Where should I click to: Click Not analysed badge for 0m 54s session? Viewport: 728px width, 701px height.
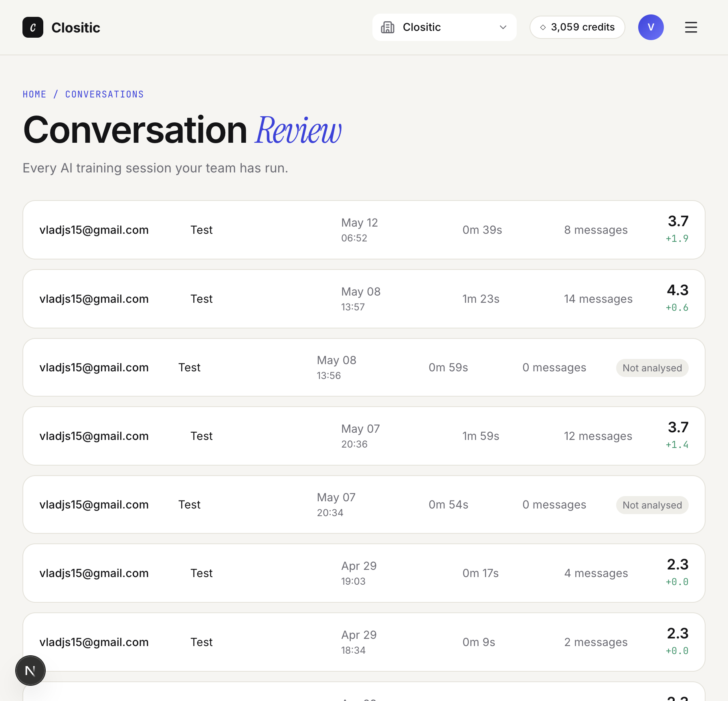point(652,505)
